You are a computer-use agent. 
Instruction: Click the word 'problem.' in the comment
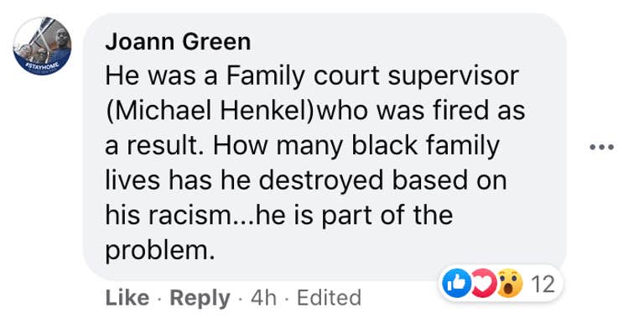click(x=161, y=252)
